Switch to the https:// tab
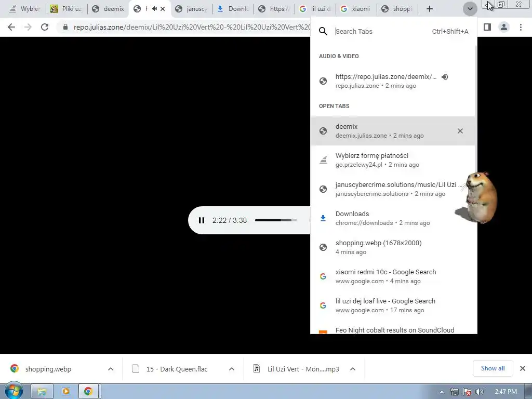The height and width of the screenshot is (399, 532). 274,9
